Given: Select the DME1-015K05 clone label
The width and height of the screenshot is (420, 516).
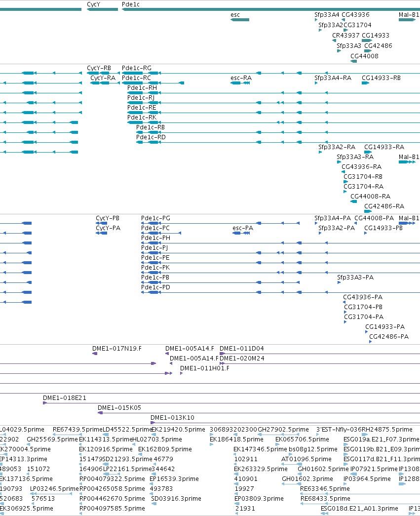Looking at the screenshot, I should 119,407.
